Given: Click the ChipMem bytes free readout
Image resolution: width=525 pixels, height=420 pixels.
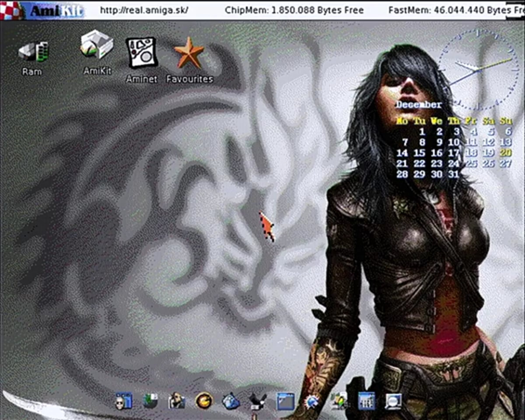Looking at the screenshot, I should click(x=294, y=10).
